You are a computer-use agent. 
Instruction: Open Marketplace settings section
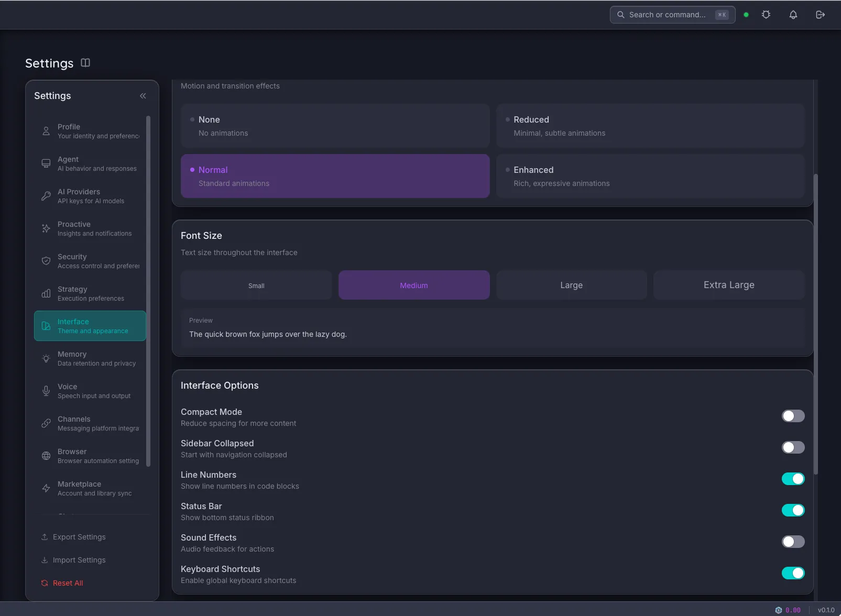[90, 488]
